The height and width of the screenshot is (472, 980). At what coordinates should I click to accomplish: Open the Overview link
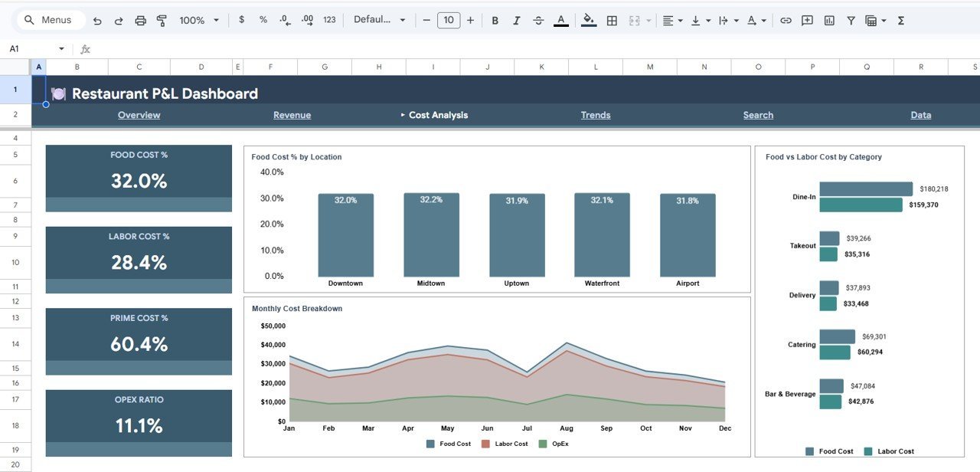(x=139, y=115)
